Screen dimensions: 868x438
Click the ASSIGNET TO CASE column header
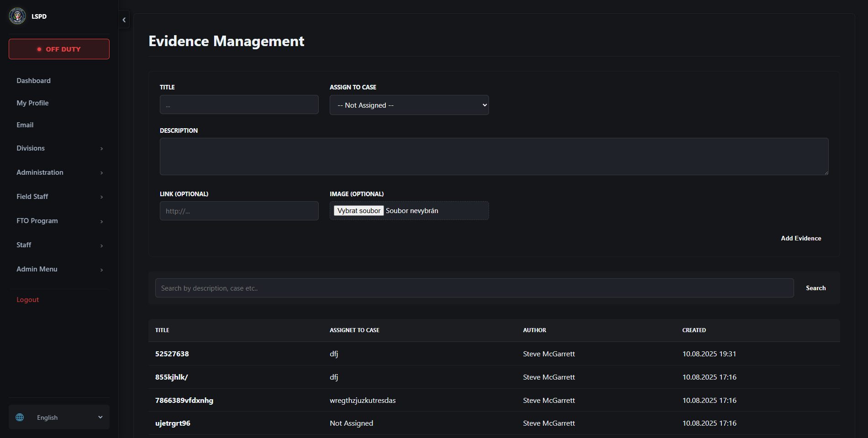(355, 330)
